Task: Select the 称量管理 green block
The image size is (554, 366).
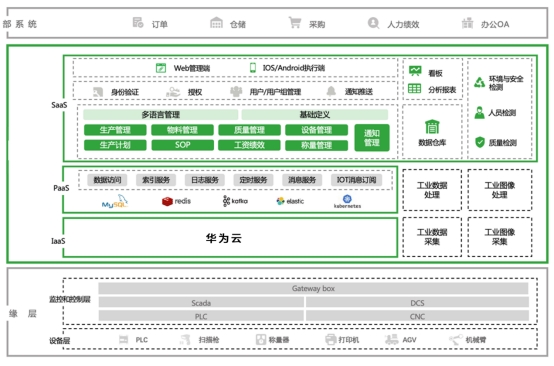Action: 317,145
